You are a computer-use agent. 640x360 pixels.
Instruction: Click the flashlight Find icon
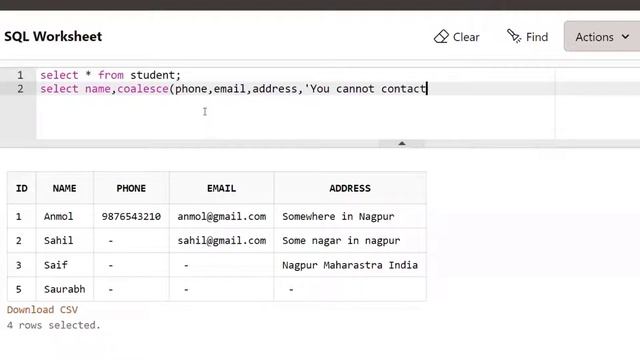click(514, 36)
